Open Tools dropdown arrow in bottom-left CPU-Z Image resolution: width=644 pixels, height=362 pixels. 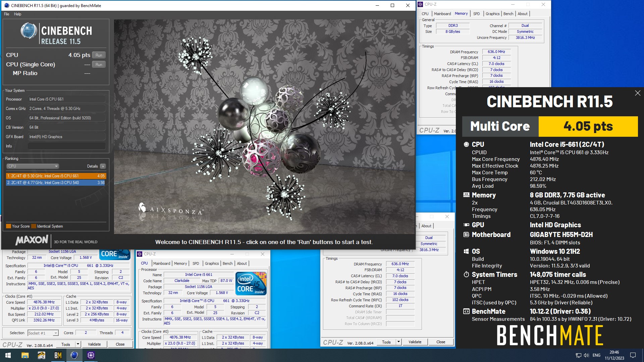(78, 344)
